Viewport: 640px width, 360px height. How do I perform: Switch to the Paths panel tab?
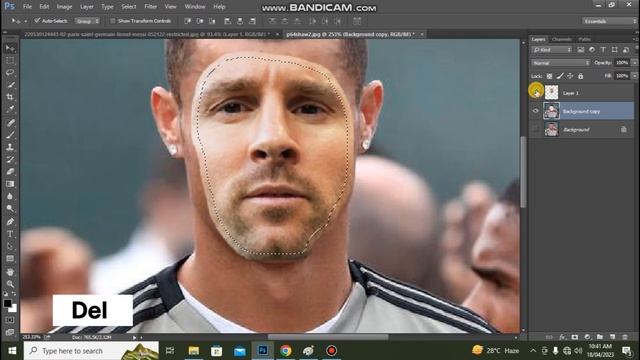584,39
